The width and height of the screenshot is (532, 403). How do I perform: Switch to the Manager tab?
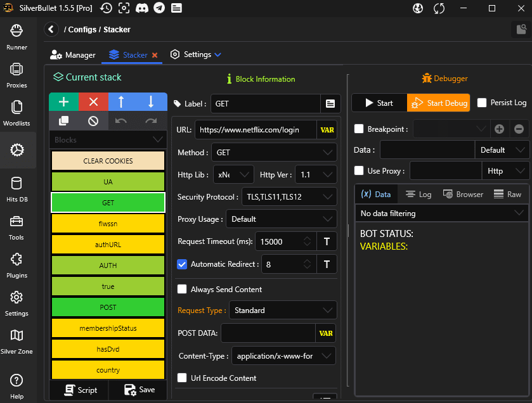[73, 54]
